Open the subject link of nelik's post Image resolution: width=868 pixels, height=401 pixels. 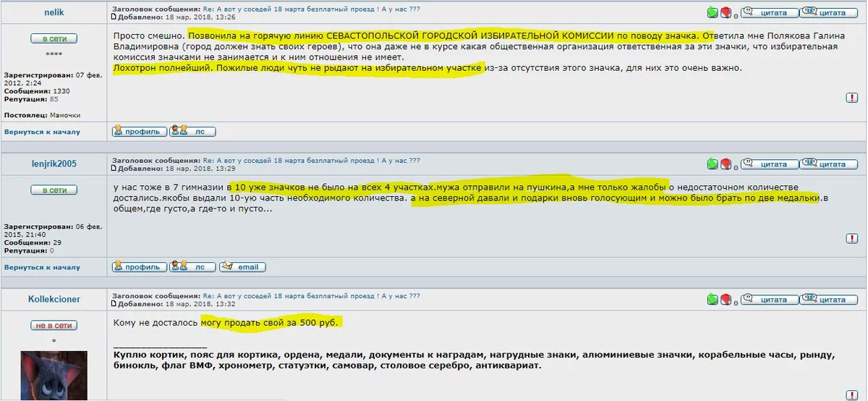[311, 9]
